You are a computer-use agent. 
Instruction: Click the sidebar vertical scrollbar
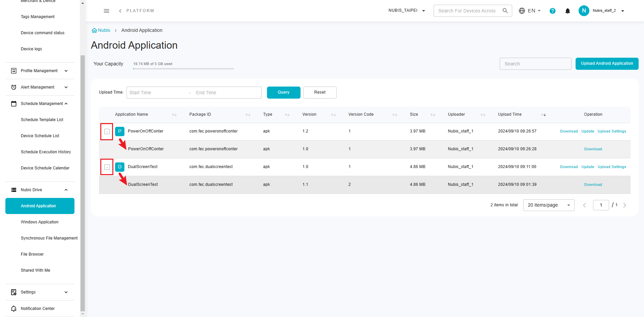[x=83, y=183]
